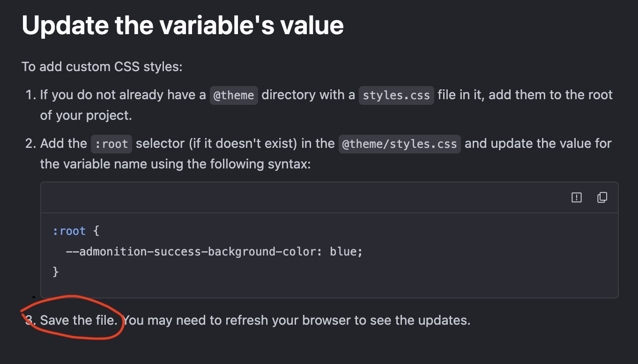The width and height of the screenshot is (638, 364).
Task: Click the "refresh your browser" sentence
Action: pyautogui.click(x=297, y=320)
